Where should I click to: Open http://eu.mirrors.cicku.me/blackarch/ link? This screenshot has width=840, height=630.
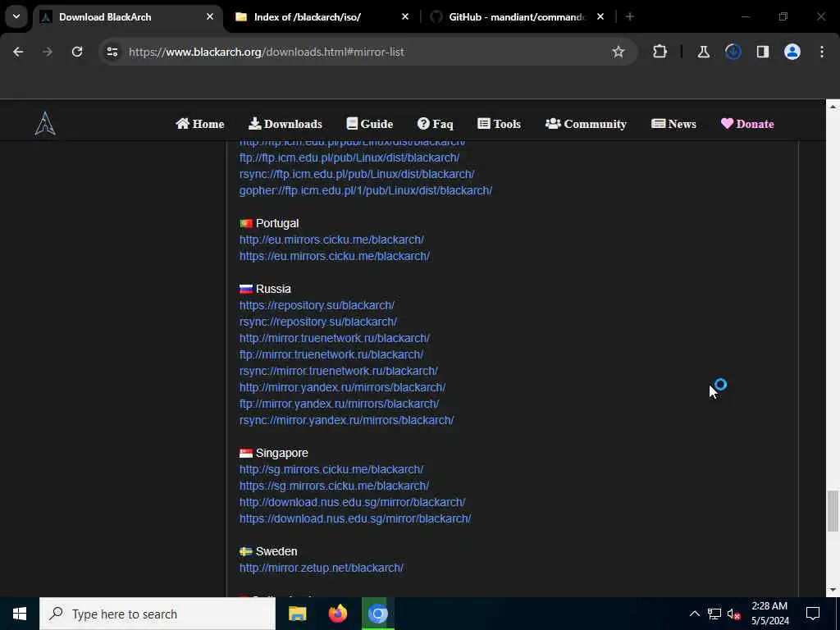tap(331, 240)
